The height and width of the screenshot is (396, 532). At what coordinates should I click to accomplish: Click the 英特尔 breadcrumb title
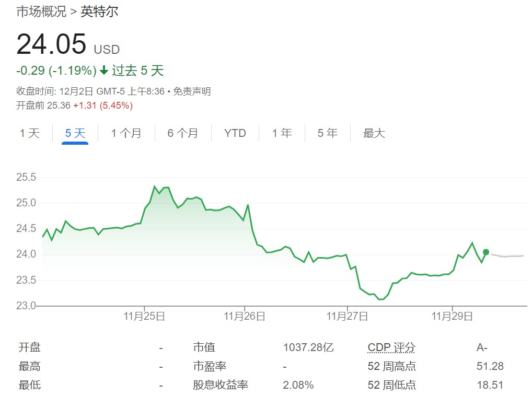99,11
